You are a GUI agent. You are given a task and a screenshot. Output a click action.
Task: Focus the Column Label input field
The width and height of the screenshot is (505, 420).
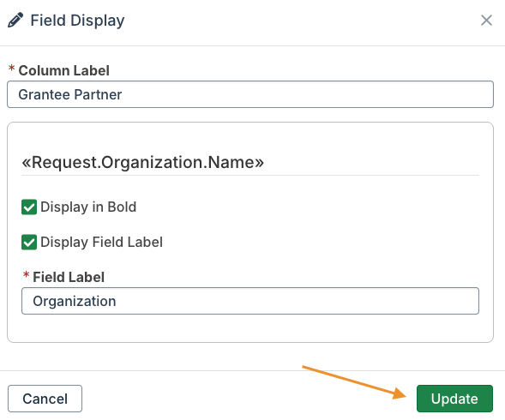250,94
